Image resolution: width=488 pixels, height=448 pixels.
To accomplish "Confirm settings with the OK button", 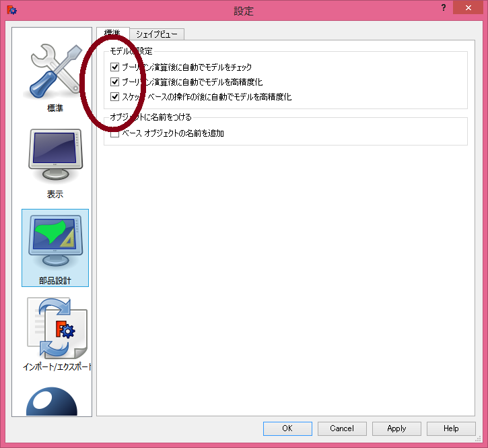I will point(287,428).
